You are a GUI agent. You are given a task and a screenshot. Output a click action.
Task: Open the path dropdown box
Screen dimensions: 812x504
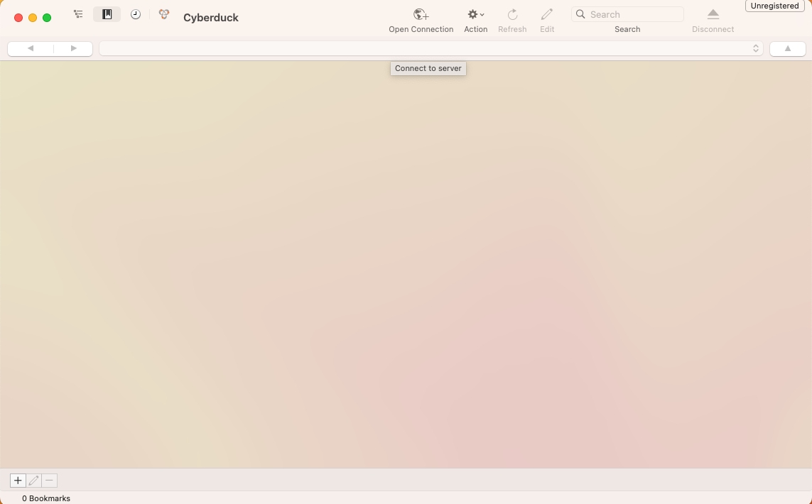pyautogui.click(x=431, y=49)
